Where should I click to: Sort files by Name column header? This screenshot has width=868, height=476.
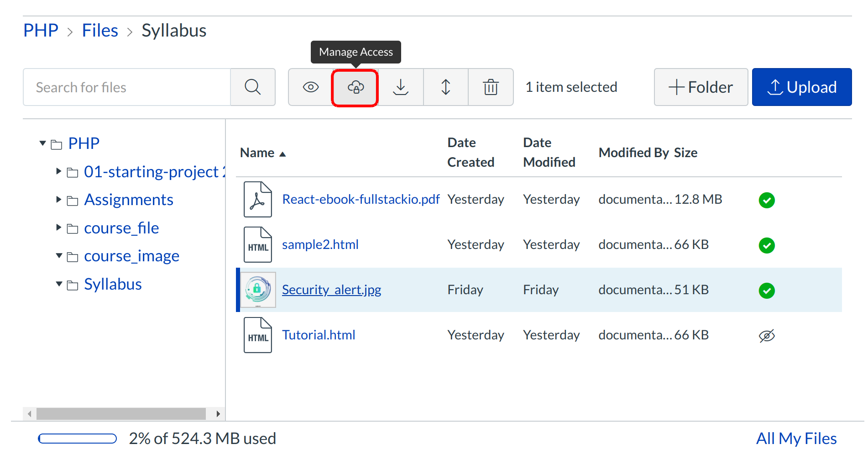257,153
